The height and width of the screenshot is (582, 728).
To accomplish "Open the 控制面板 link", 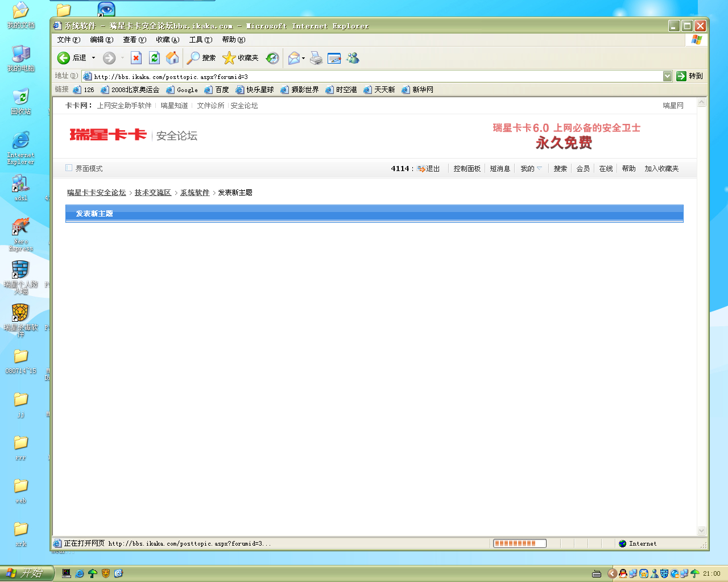I will pos(467,168).
